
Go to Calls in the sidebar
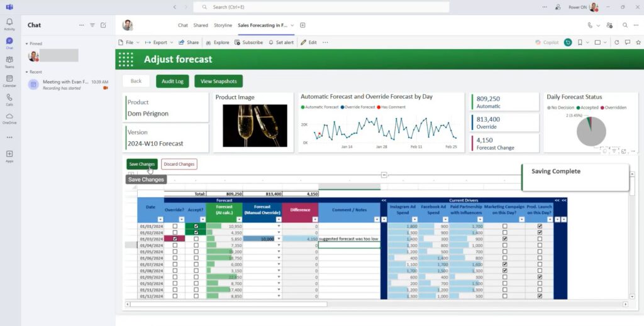(9, 99)
